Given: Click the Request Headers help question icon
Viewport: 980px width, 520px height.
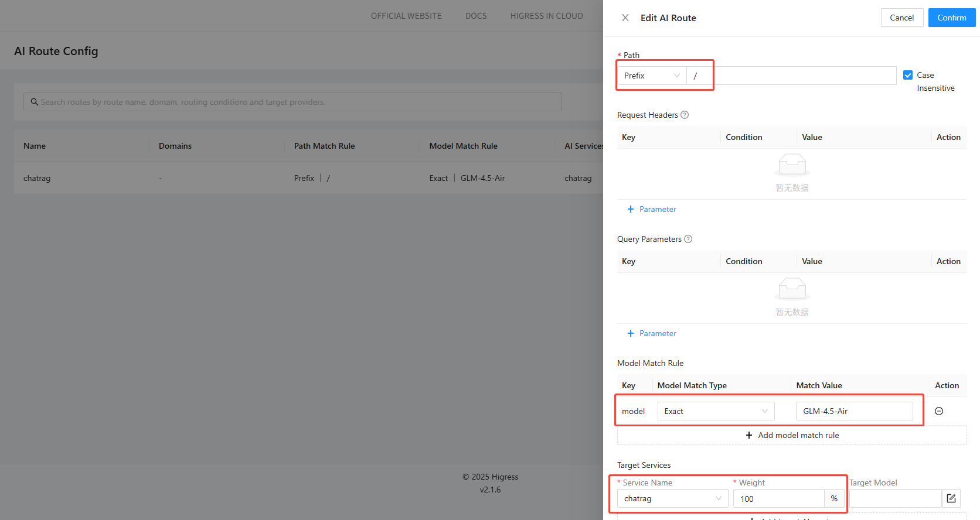Looking at the screenshot, I should coord(685,115).
